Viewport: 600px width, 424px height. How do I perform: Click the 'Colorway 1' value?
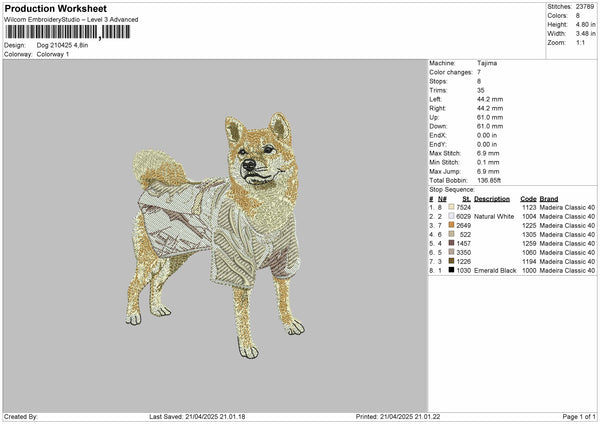click(53, 54)
